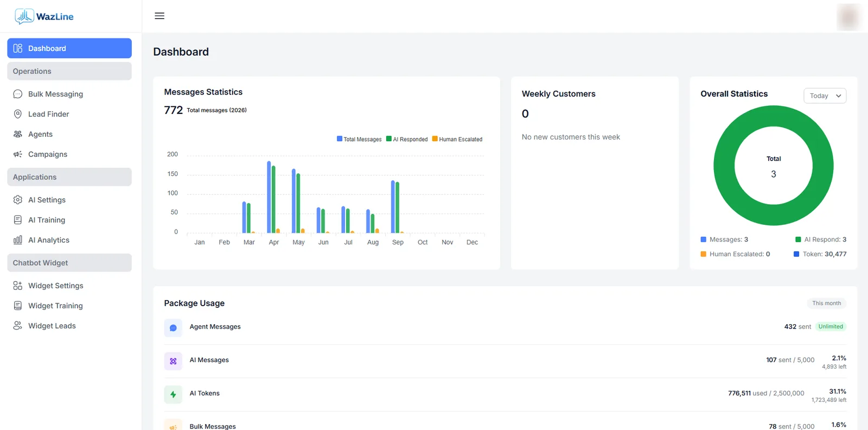
Task: Click the Widget Training document icon
Action: click(18, 306)
